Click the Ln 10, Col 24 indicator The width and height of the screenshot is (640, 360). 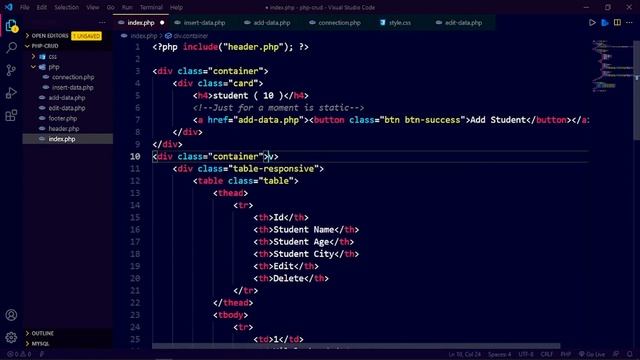coord(464,354)
